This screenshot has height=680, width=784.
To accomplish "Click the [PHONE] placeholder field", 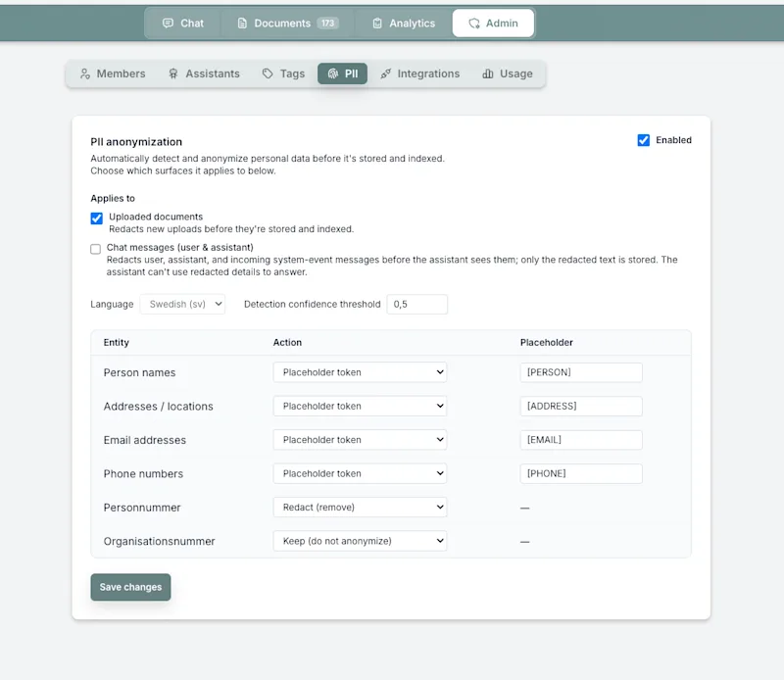I will [x=581, y=473].
